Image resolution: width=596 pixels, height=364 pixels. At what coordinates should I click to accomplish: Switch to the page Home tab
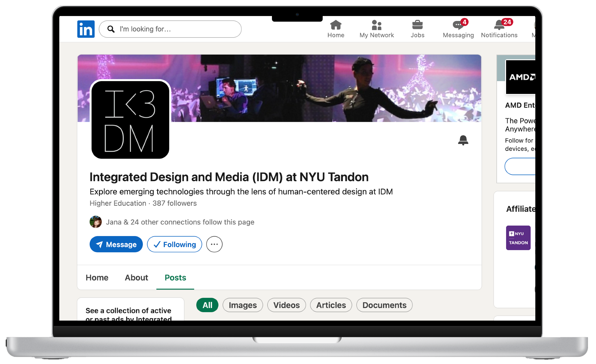point(97,277)
